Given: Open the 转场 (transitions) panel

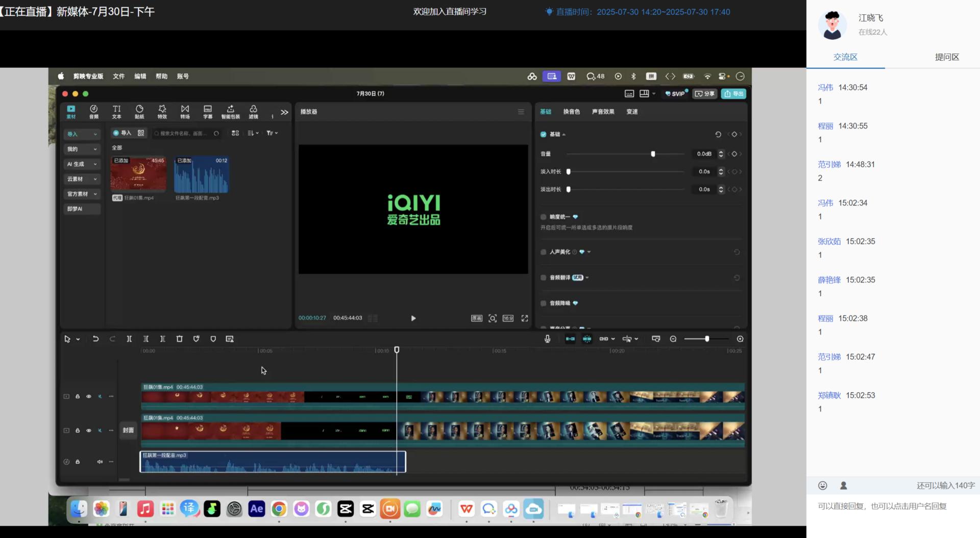Looking at the screenshot, I should pyautogui.click(x=185, y=112).
